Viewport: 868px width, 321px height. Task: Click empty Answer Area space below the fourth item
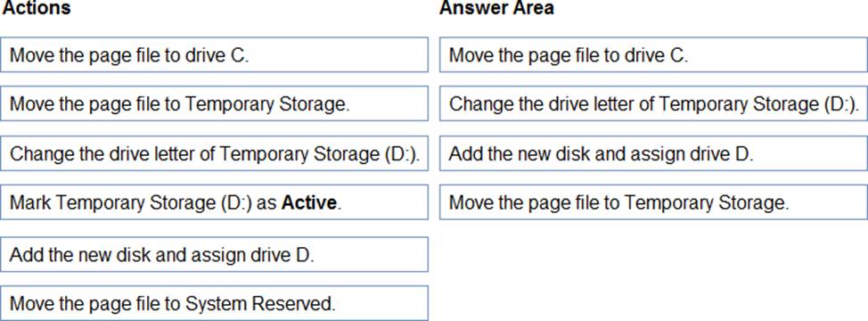click(x=653, y=268)
